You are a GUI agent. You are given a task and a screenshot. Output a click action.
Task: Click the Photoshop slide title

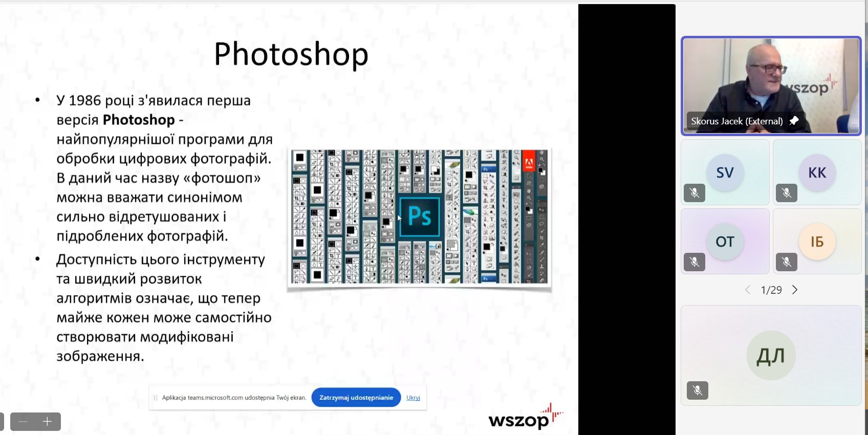point(291,54)
